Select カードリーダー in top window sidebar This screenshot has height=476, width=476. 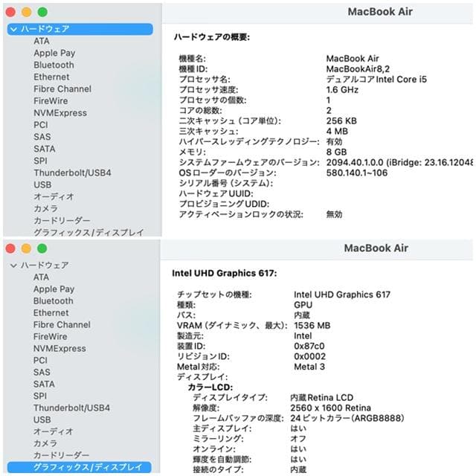point(62,221)
